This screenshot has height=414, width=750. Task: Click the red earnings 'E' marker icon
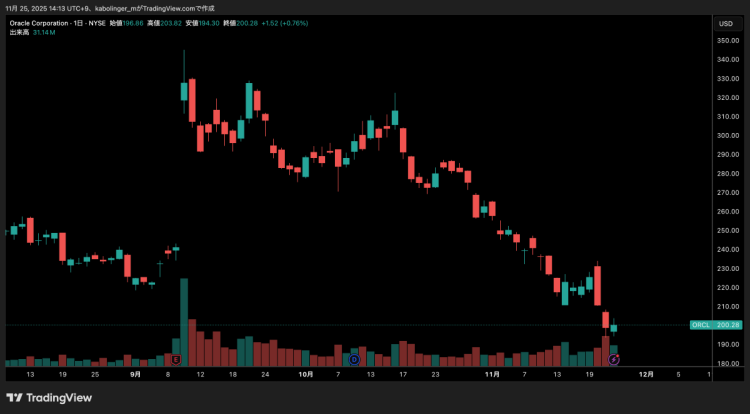177,358
